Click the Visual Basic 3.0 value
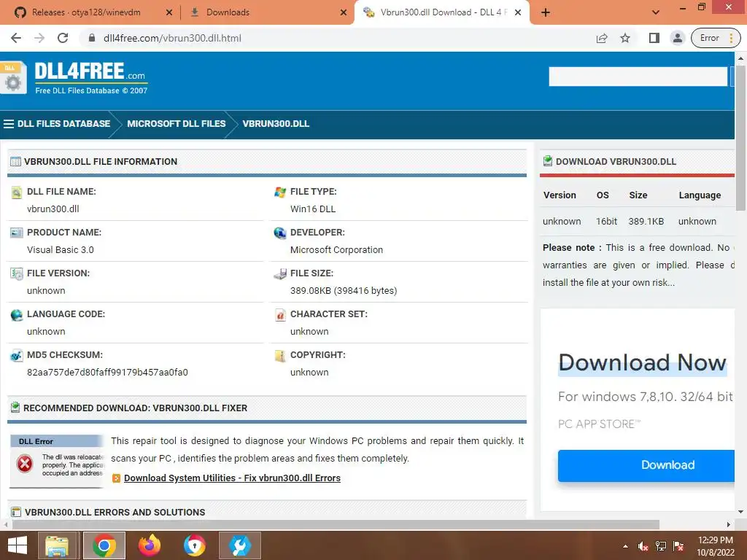 [x=61, y=250]
